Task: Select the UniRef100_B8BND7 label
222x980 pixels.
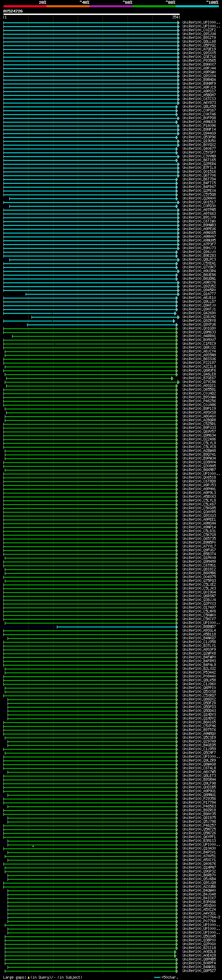Action: 199,626
